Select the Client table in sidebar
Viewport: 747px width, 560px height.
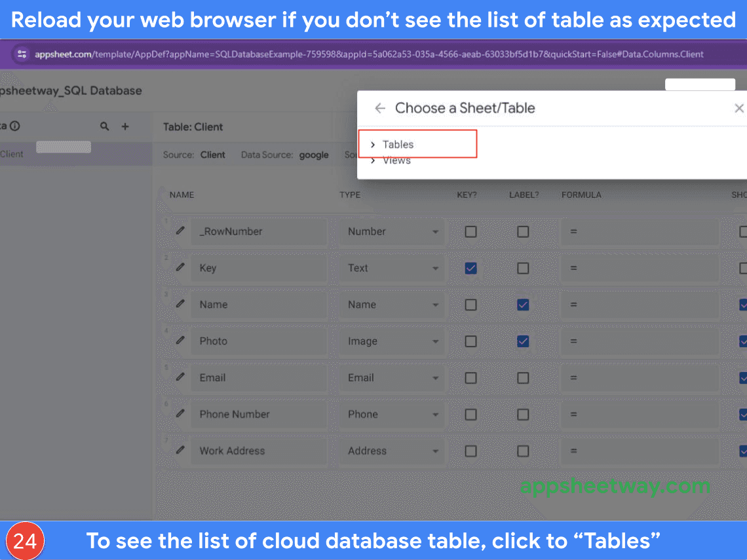(x=12, y=154)
